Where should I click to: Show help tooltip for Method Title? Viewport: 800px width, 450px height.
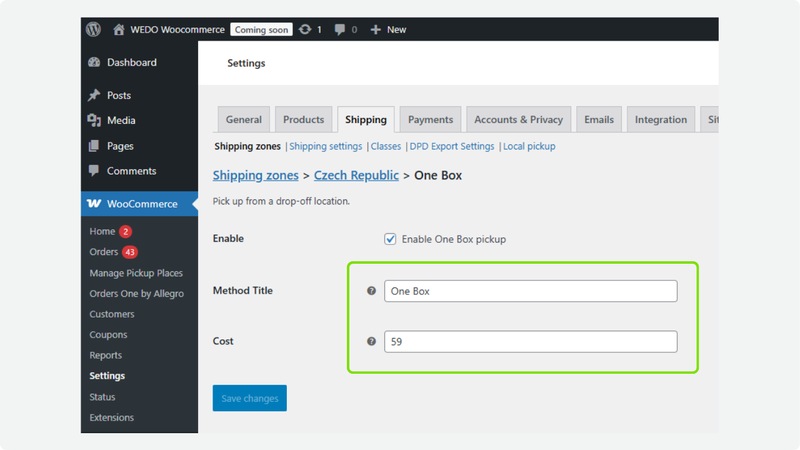click(x=371, y=290)
